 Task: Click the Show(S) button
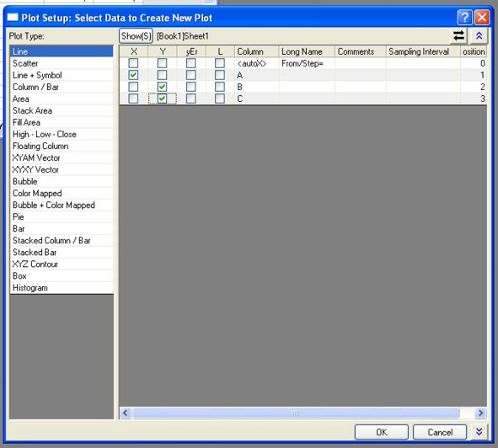click(x=136, y=36)
